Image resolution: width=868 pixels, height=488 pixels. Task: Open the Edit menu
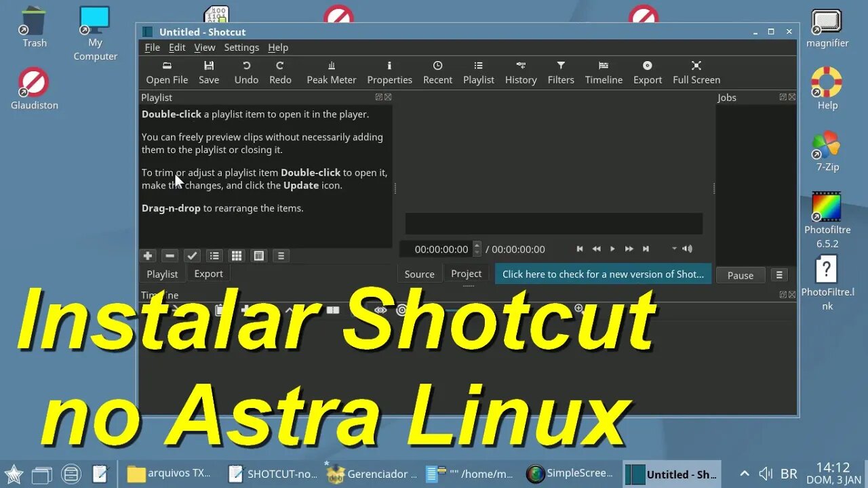click(177, 47)
